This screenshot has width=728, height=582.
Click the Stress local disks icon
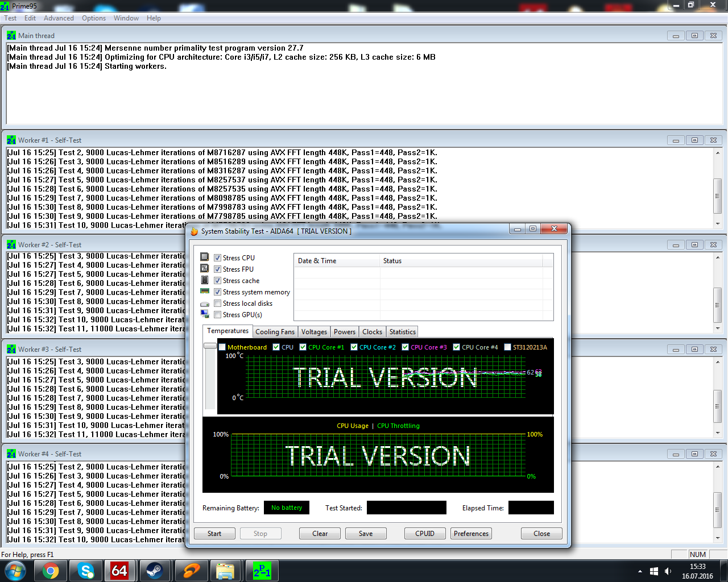pos(205,304)
